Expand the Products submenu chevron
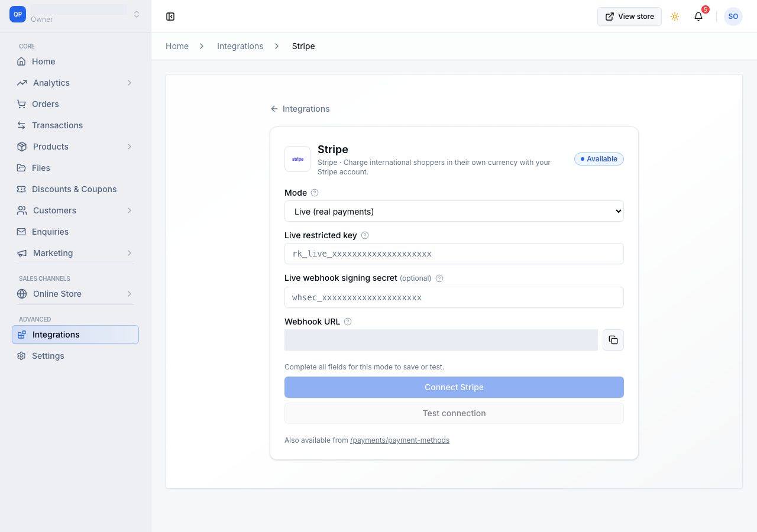The width and height of the screenshot is (757, 532). click(130, 147)
